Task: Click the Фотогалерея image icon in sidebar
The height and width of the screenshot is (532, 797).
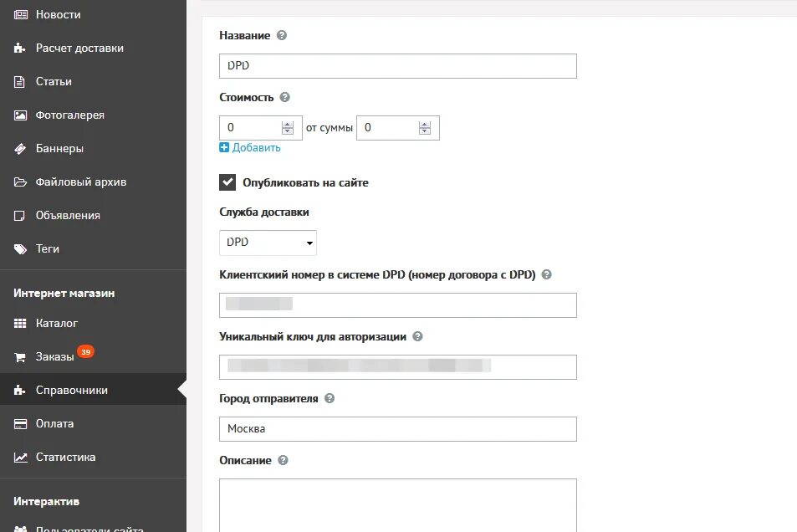Action: pos(20,115)
